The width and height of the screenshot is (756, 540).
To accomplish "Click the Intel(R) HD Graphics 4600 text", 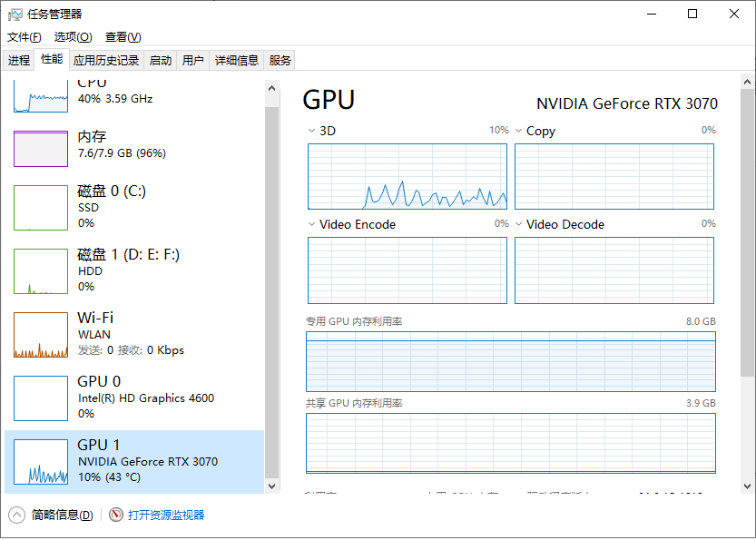I will coord(146,398).
